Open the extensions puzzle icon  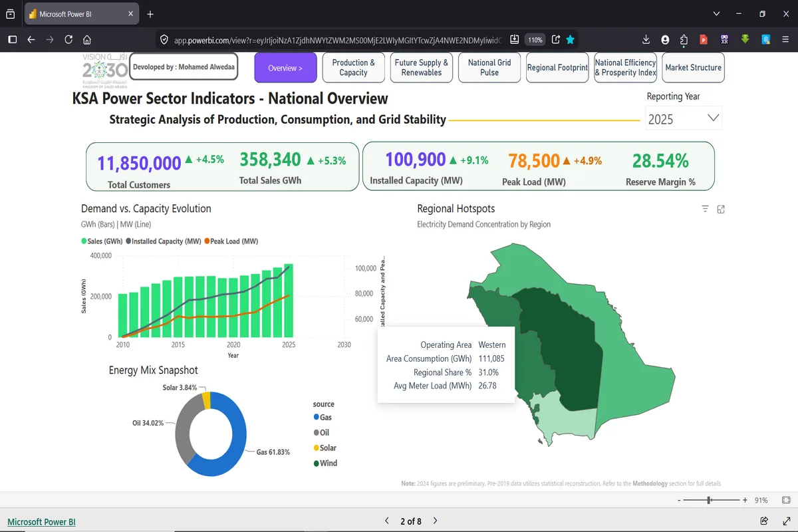click(684, 40)
